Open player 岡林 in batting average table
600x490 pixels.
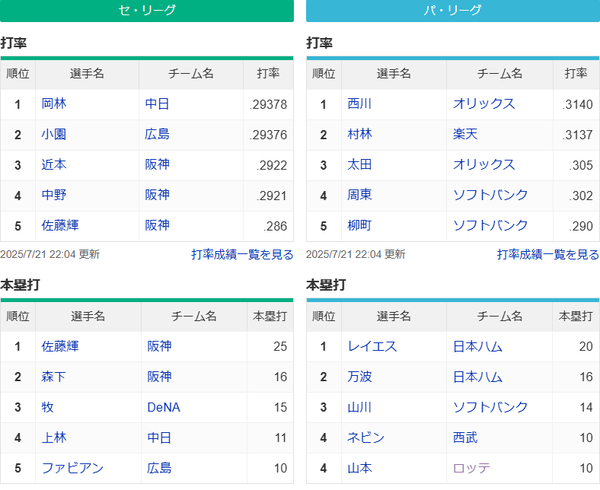click(x=54, y=104)
